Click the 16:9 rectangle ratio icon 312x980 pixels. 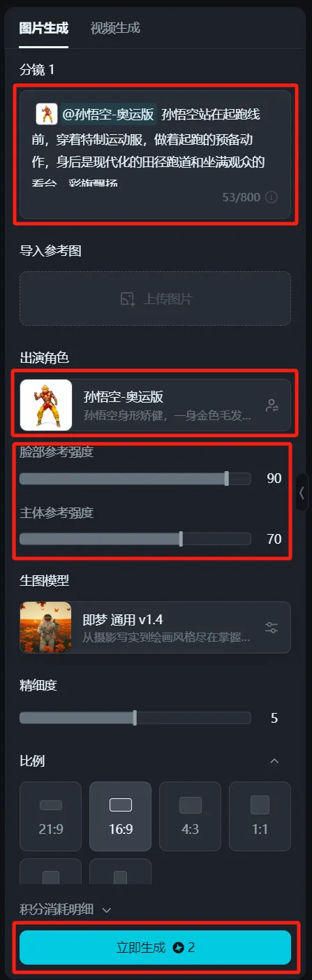(x=121, y=805)
